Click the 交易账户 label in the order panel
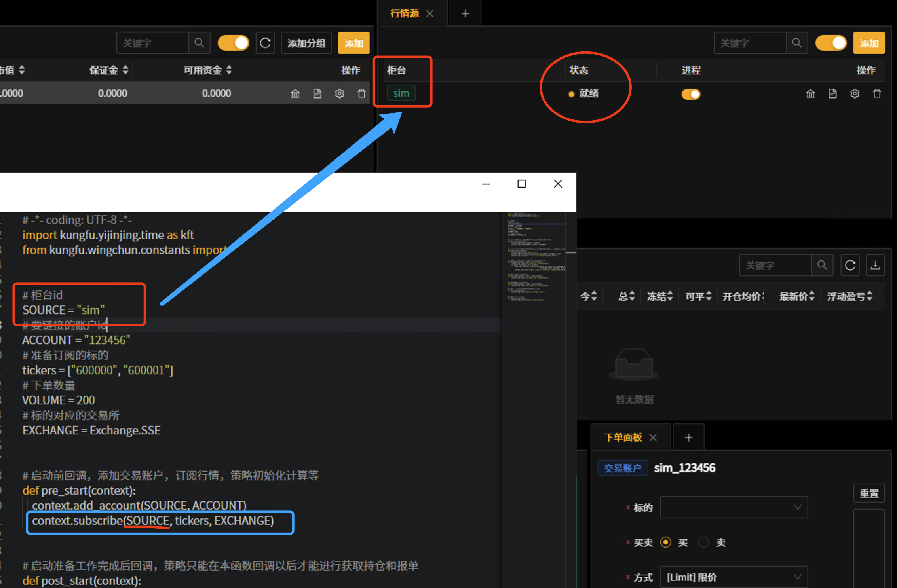Image resolution: width=897 pixels, height=588 pixels. 623,468
